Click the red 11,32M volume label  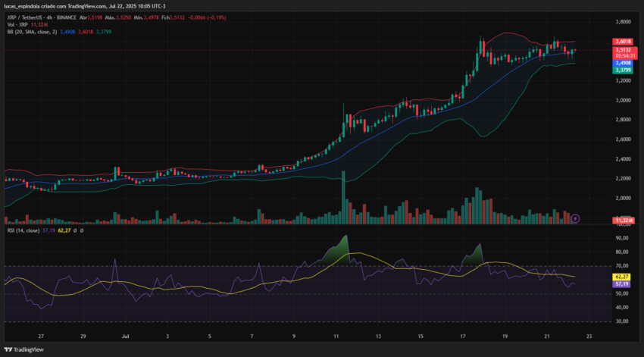coord(624,221)
